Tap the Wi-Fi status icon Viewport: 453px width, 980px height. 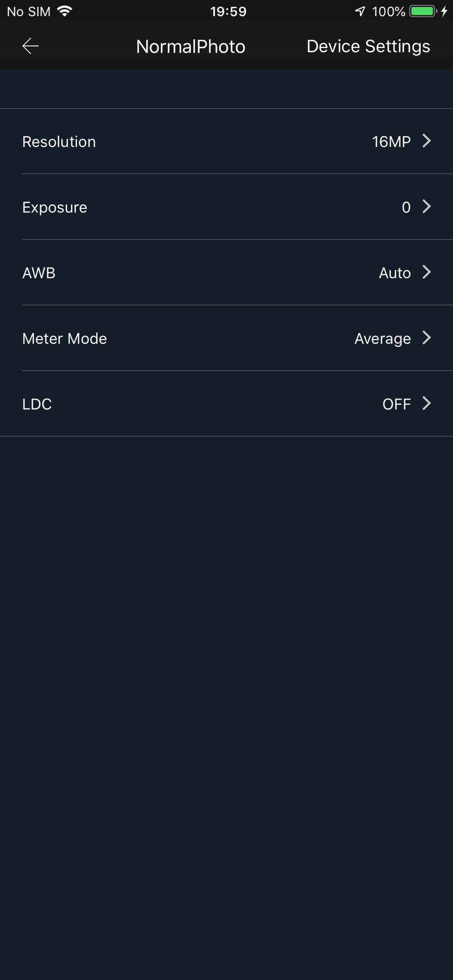pos(64,11)
